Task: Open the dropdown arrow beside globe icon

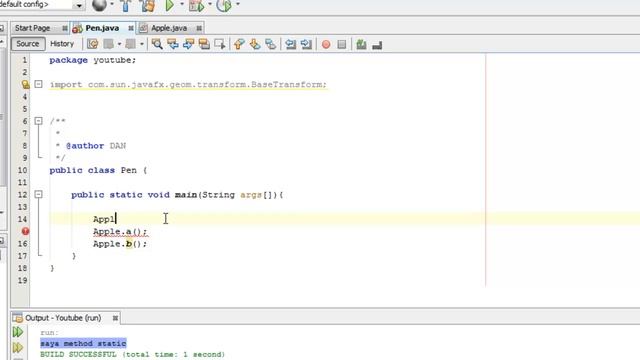Action: (x=112, y=5)
